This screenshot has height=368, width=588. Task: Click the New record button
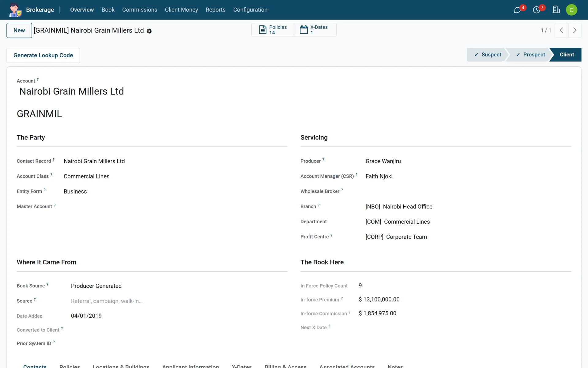click(x=19, y=30)
